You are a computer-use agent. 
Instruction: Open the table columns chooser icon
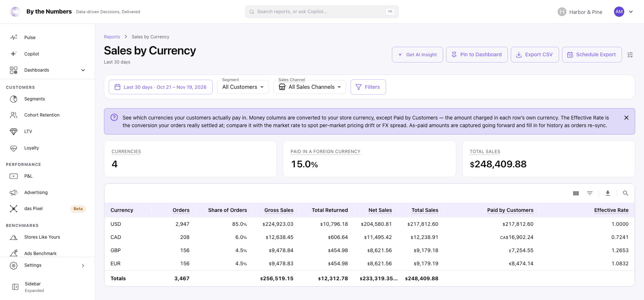(576, 193)
